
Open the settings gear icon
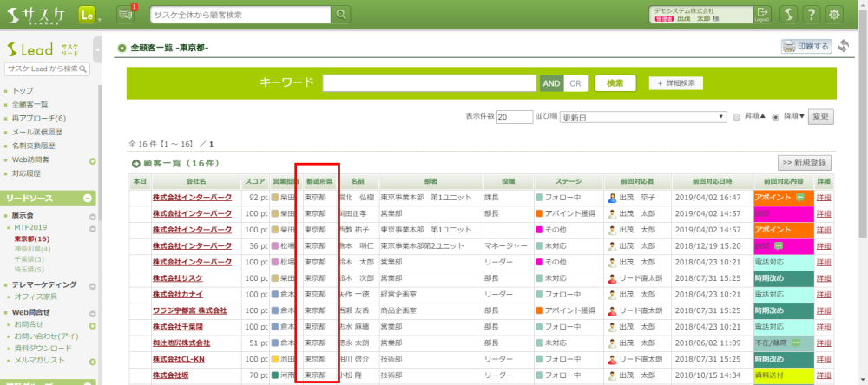(835, 15)
